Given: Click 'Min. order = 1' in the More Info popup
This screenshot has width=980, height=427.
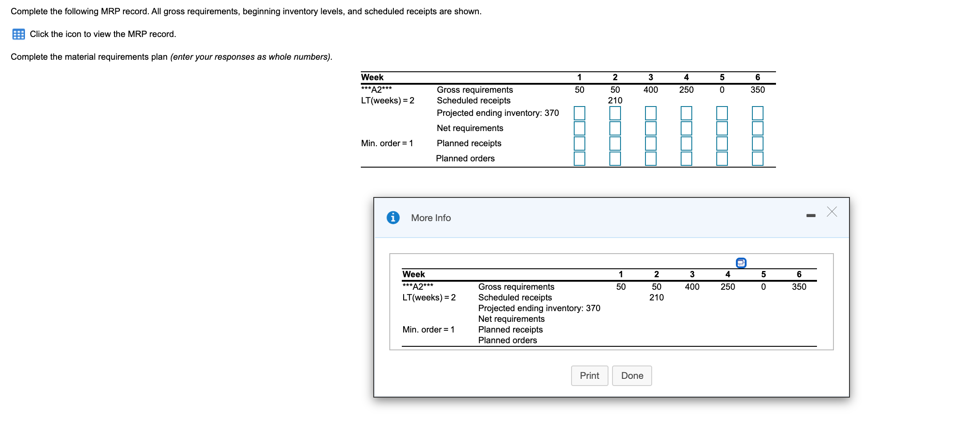Looking at the screenshot, I should (429, 329).
